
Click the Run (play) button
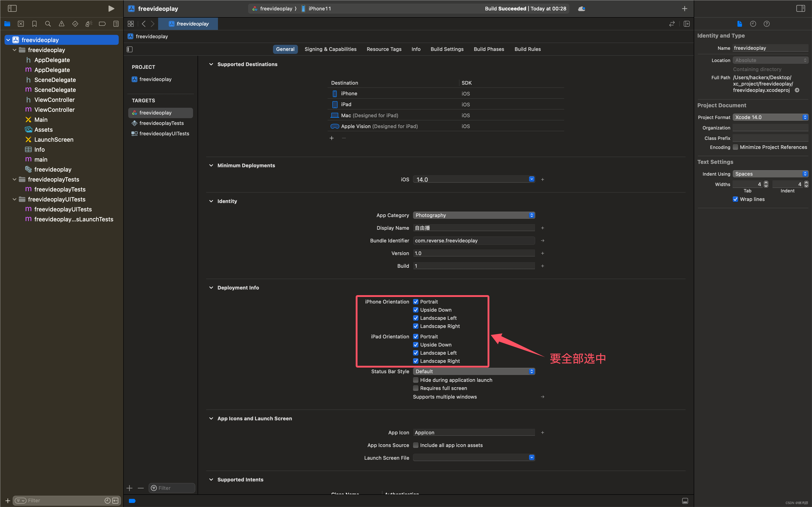click(111, 9)
